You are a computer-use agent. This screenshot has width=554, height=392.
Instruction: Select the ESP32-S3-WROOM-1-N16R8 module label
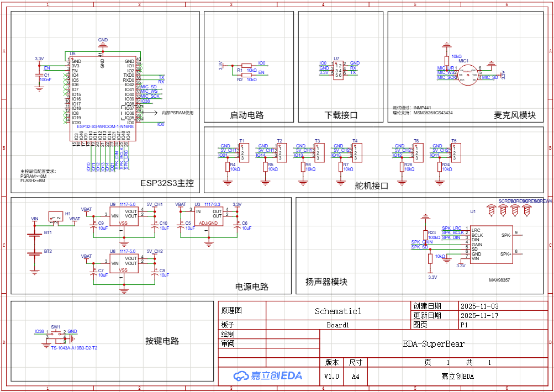101,126
